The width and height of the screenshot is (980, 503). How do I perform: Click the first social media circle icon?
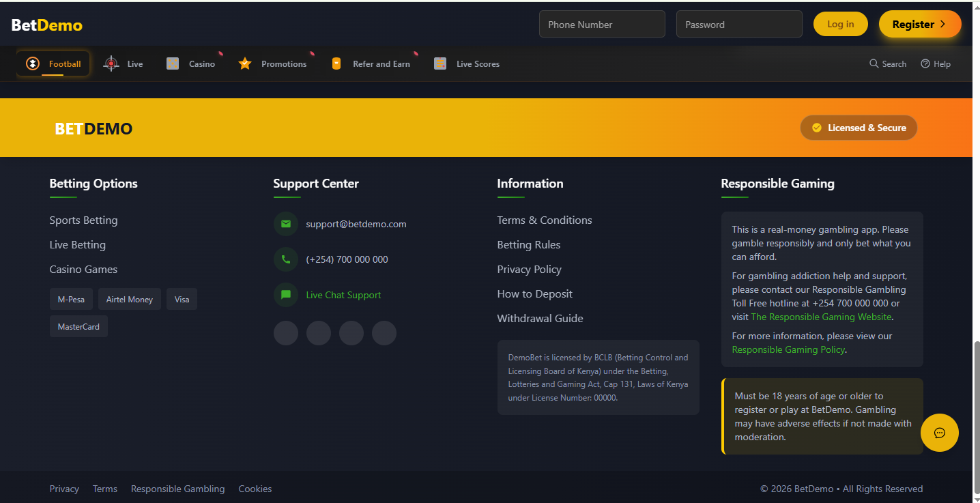click(x=286, y=333)
